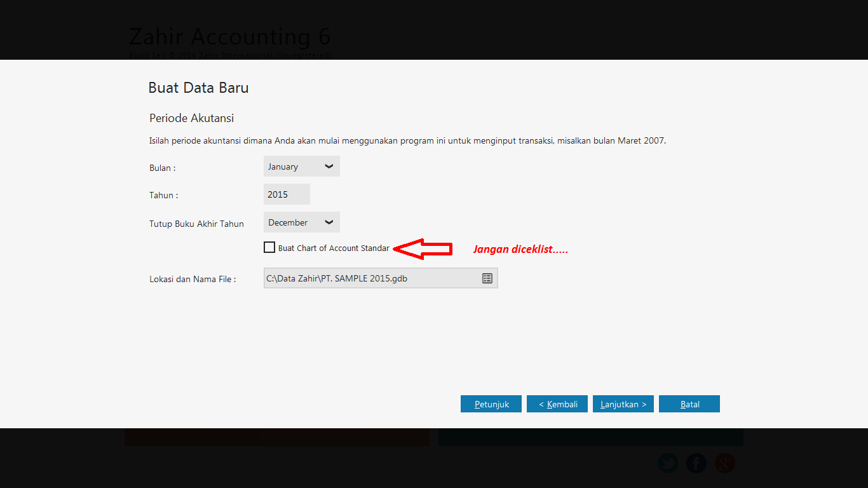Viewport: 868px width, 488px height.
Task: Click the Tutup Buku Akhir Tahun label
Action: coord(196,224)
